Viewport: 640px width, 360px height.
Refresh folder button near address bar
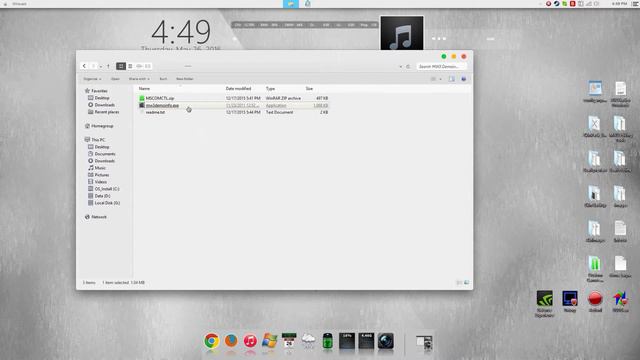(408, 66)
